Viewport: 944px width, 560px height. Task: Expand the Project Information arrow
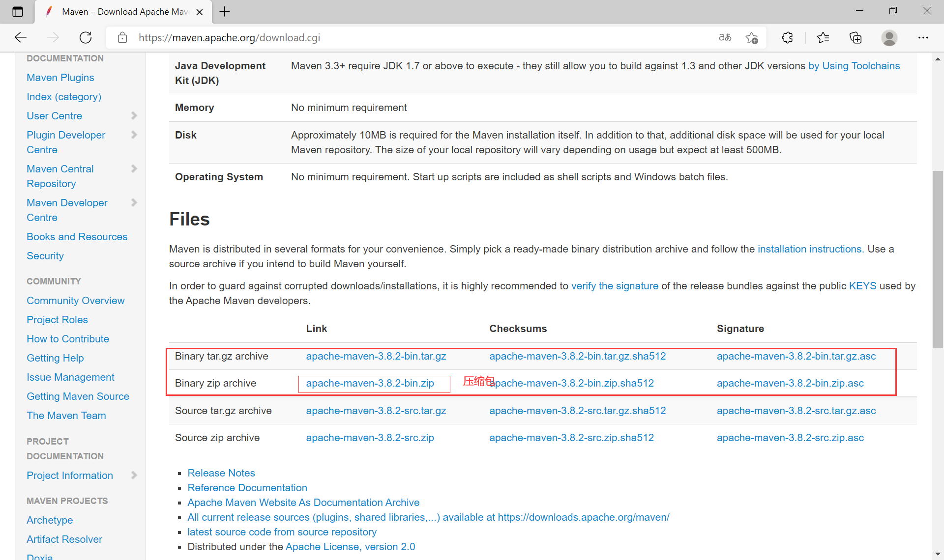(x=134, y=475)
